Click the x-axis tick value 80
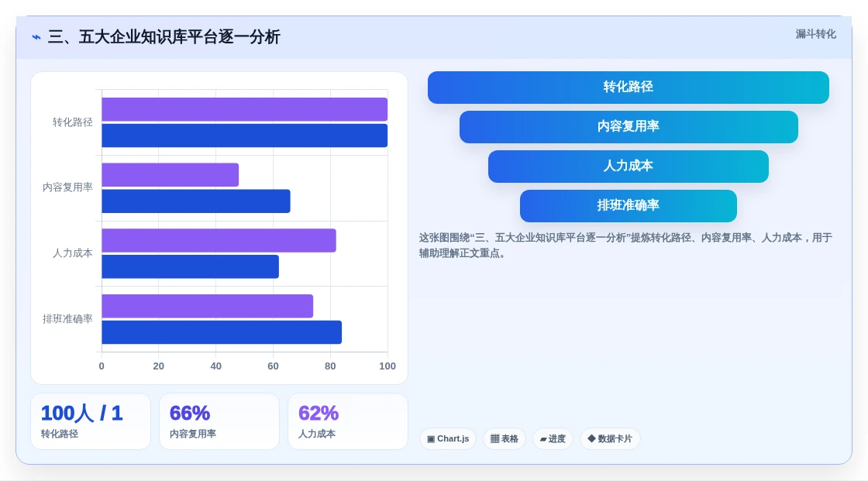Image resolution: width=868 pixels, height=481 pixels. [x=330, y=366]
